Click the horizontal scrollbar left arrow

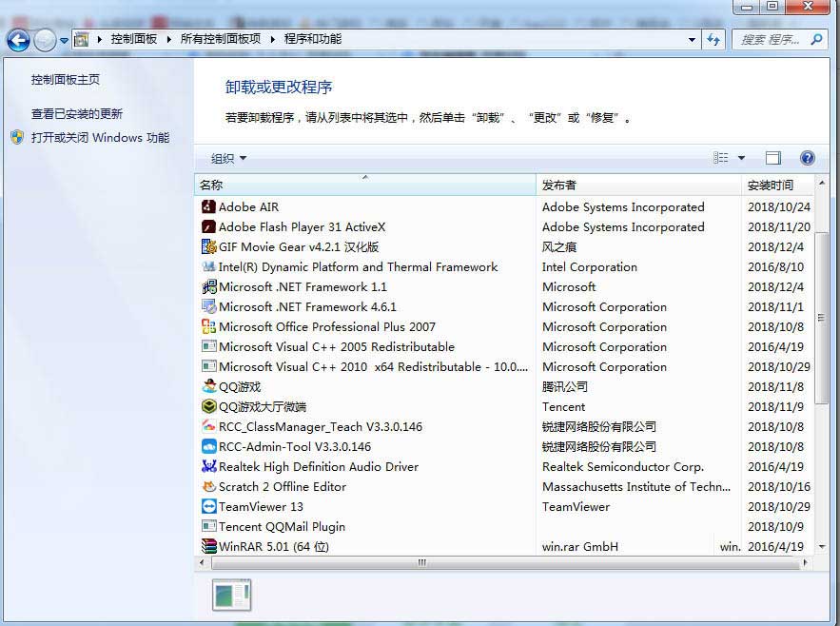(202, 563)
